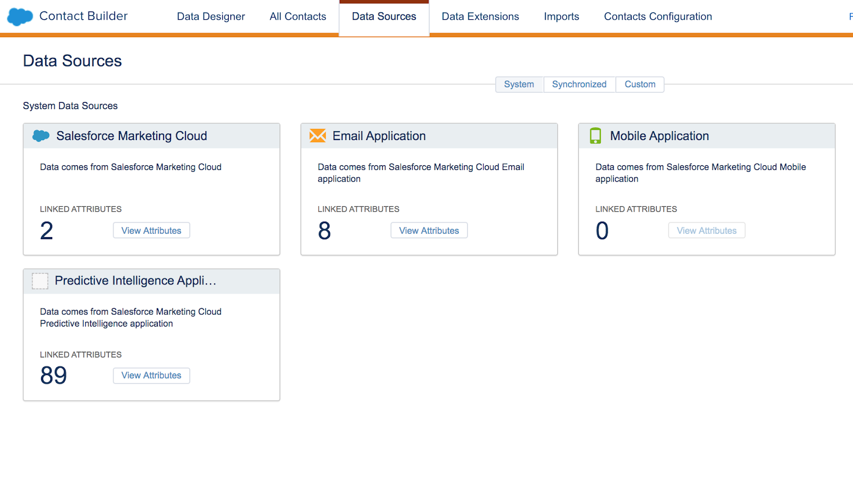This screenshot has width=853, height=504.
Task: Go to the All Contacts tab
Action: pos(297,17)
